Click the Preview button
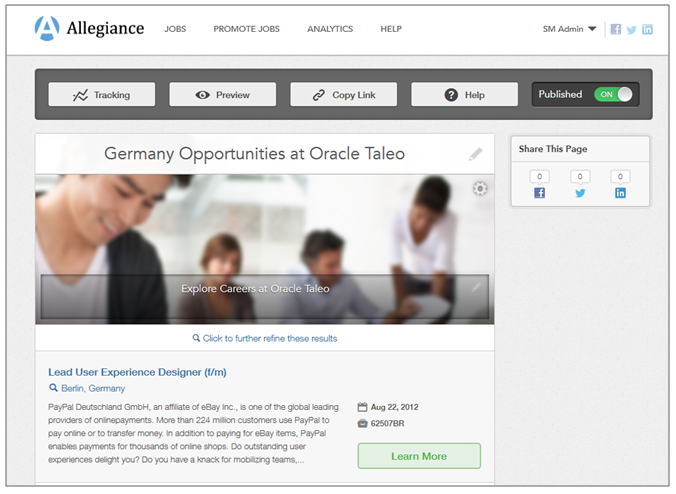The image size is (676, 494). click(222, 94)
